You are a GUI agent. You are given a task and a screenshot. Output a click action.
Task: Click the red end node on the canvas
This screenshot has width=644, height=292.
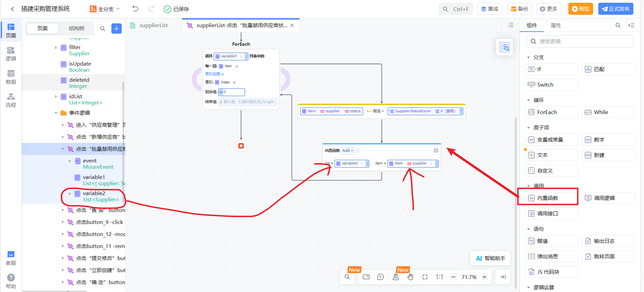coord(241,146)
